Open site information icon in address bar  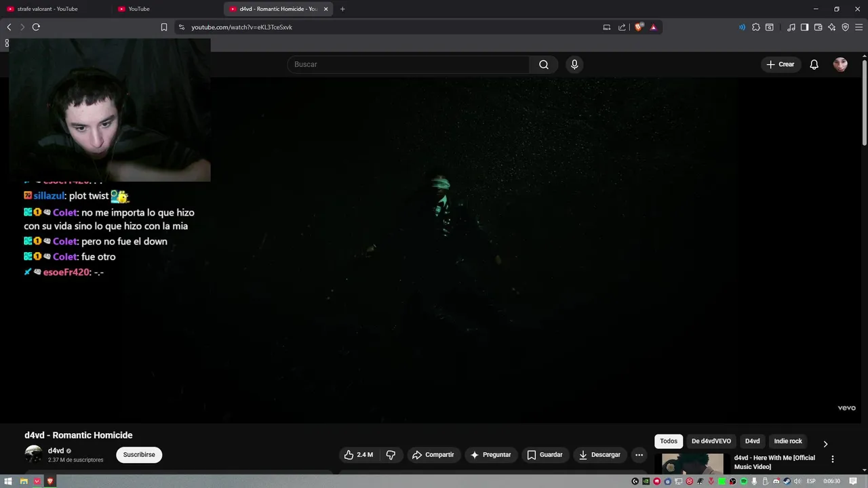[181, 27]
